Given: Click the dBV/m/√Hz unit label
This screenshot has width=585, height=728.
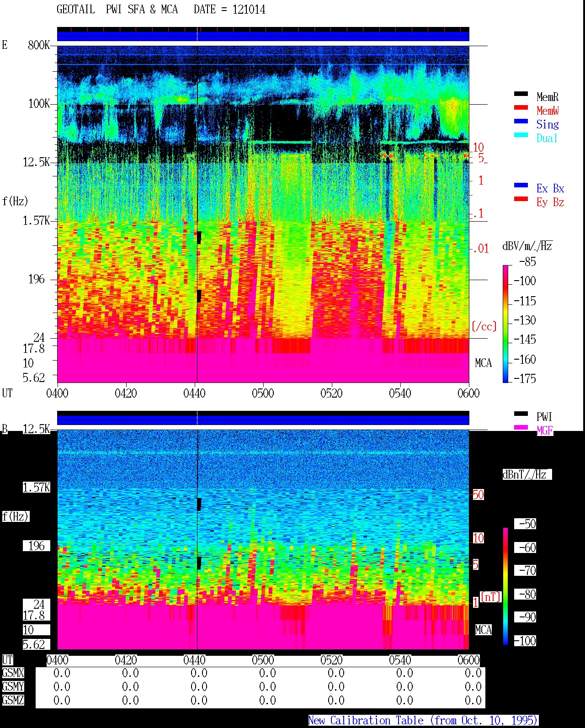Looking at the screenshot, I should point(527,246).
